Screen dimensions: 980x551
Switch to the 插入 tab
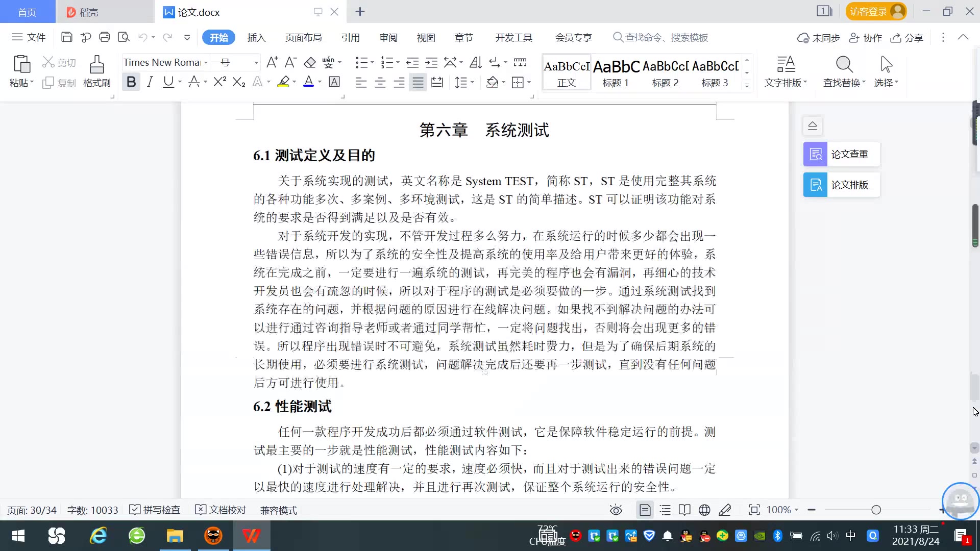pyautogui.click(x=256, y=38)
